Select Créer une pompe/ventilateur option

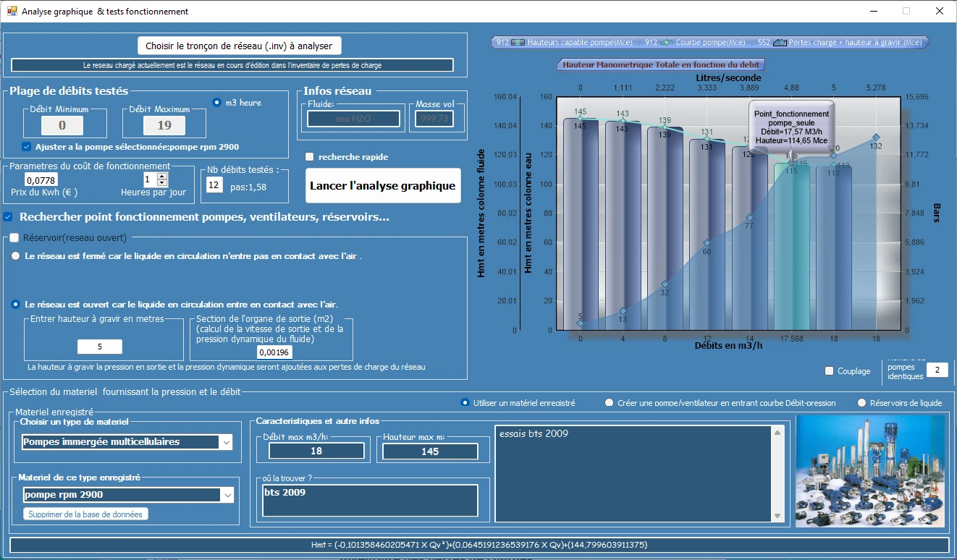(x=610, y=402)
